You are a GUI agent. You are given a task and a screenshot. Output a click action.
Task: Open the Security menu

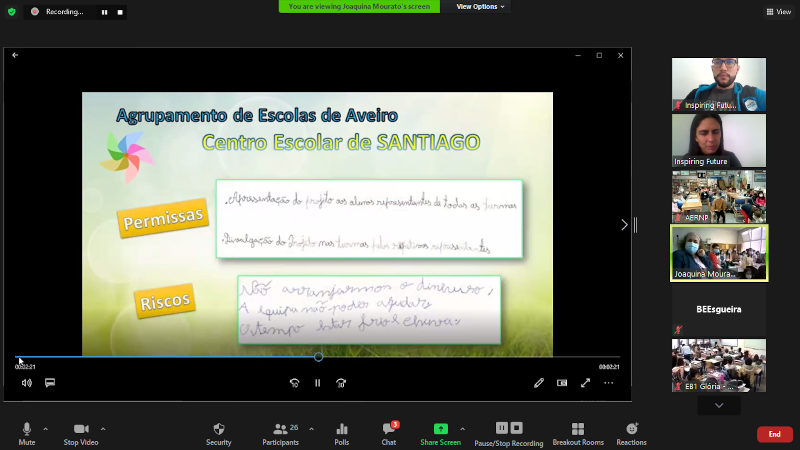[x=219, y=434]
